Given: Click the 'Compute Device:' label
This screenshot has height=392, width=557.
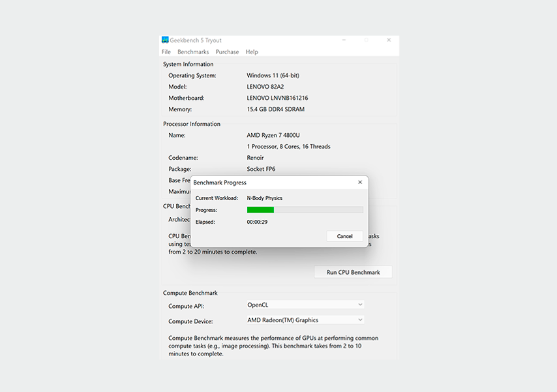Looking at the screenshot, I should click(x=190, y=322).
